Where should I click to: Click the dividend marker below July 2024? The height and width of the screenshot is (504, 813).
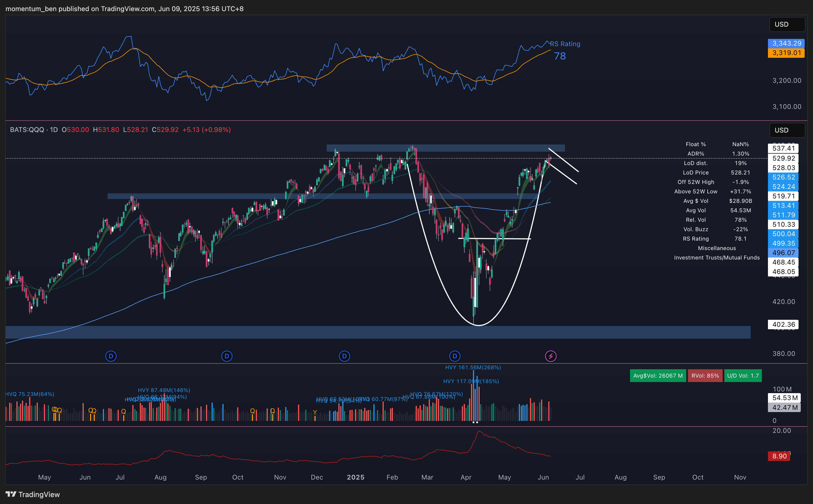111,356
